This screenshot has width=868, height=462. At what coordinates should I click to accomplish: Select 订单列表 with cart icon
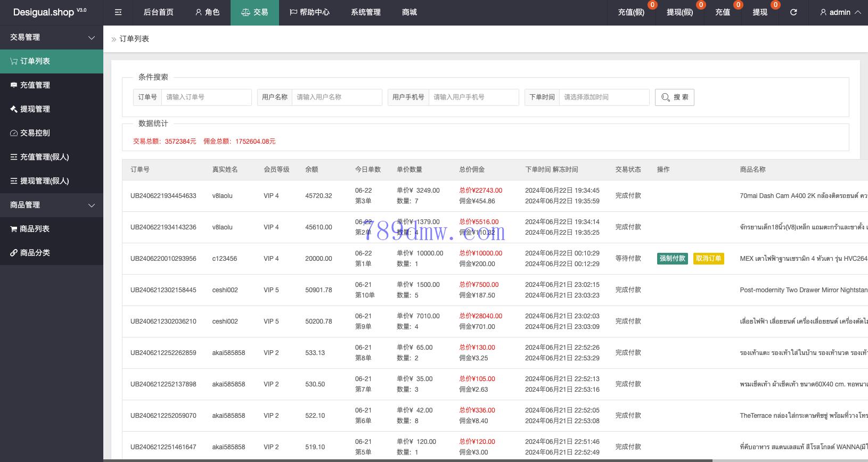[x=35, y=61]
